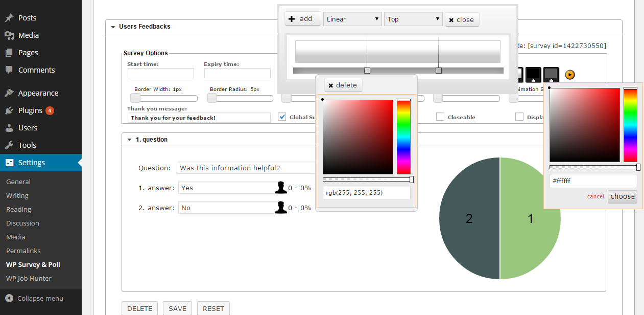Open the Media settings submenu item
The width and height of the screenshot is (644, 315).
coord(16,237)
